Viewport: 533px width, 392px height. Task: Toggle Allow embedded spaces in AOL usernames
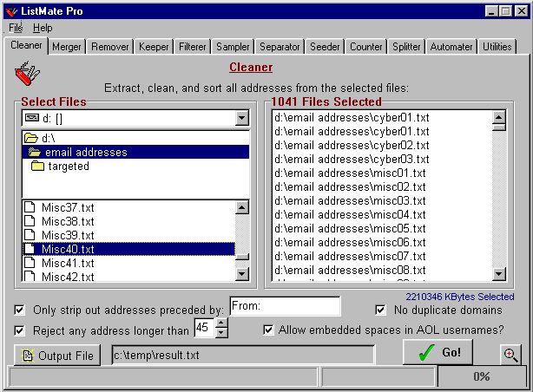click(x=268, y=330)
